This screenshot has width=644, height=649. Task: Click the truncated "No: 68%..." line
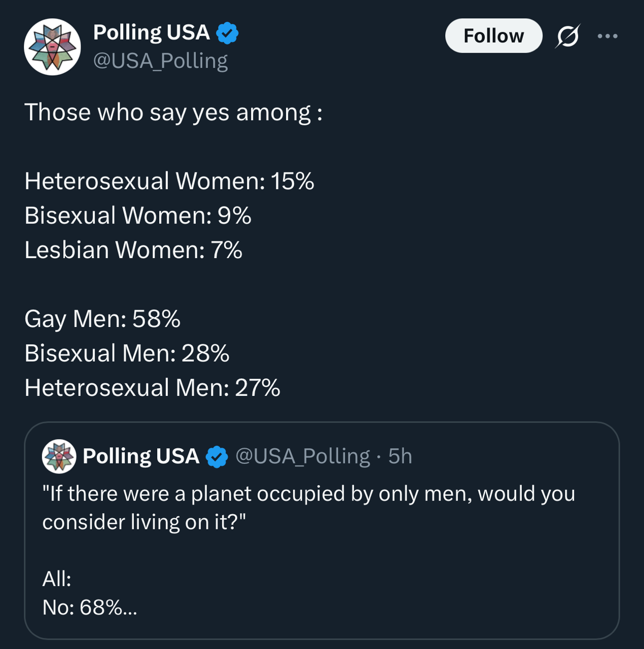point(90,607)
